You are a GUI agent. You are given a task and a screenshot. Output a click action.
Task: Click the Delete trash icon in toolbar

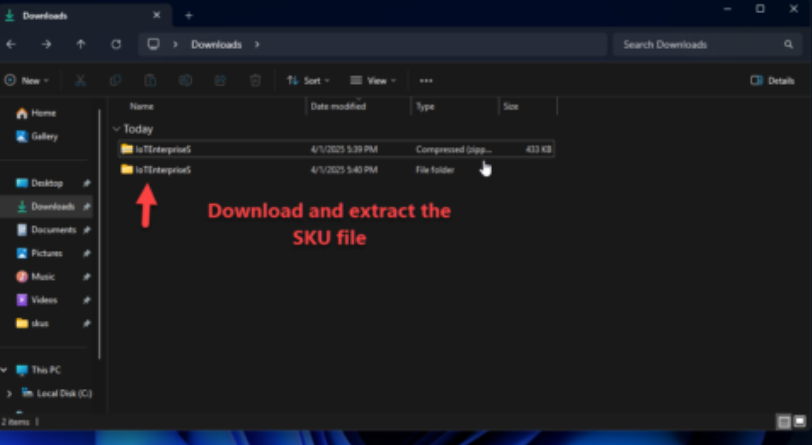pyautogui.click(x=255, y=80)
